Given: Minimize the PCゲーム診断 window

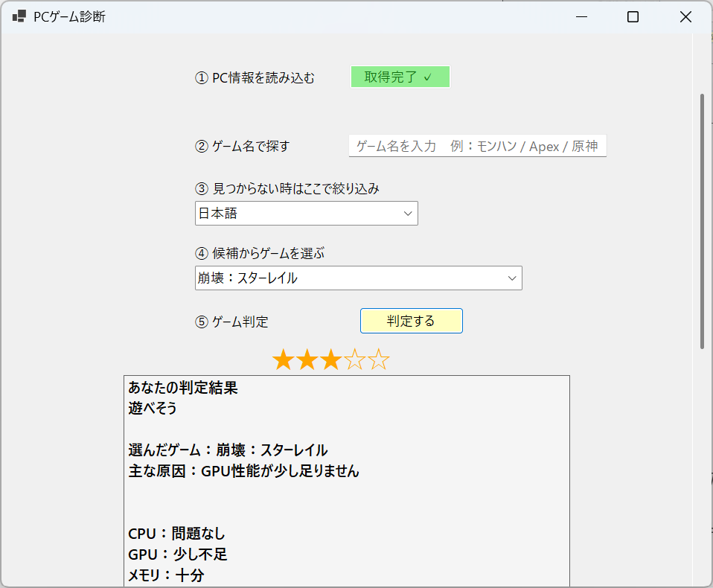Looking at the screenshot, I should click(581, 17).
